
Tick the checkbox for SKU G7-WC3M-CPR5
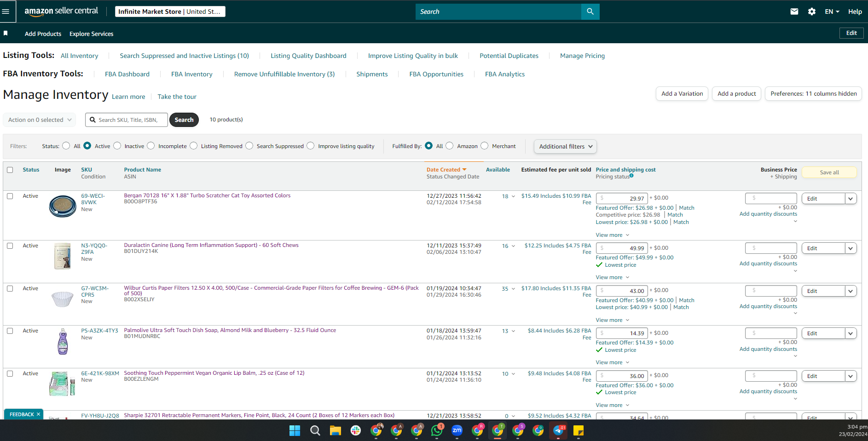(10, 288)
